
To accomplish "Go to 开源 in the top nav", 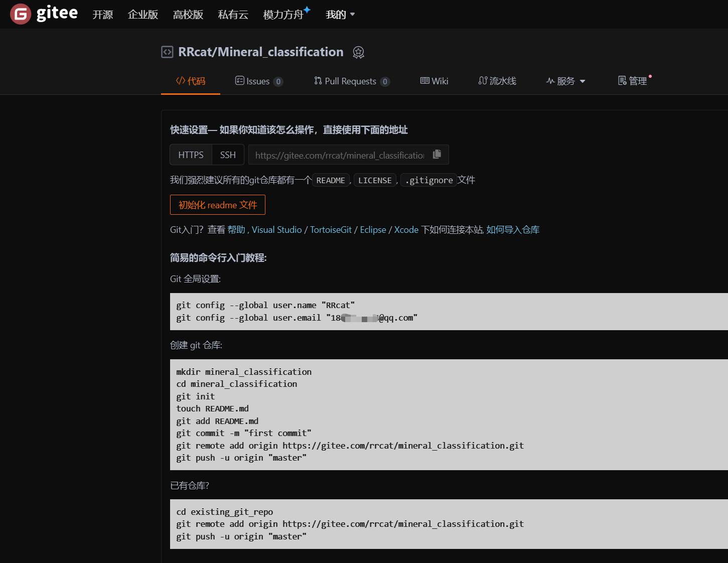I will 103,15.
